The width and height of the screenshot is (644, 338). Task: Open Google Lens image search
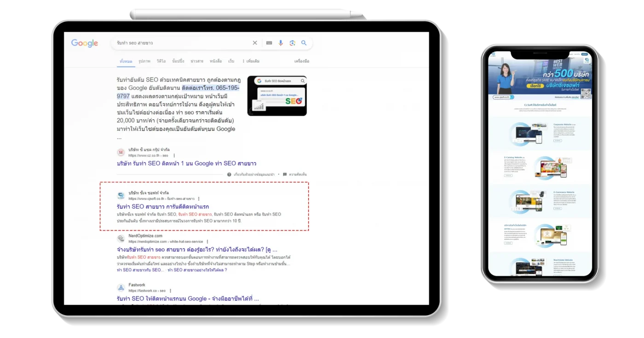[x=292, y=43]
